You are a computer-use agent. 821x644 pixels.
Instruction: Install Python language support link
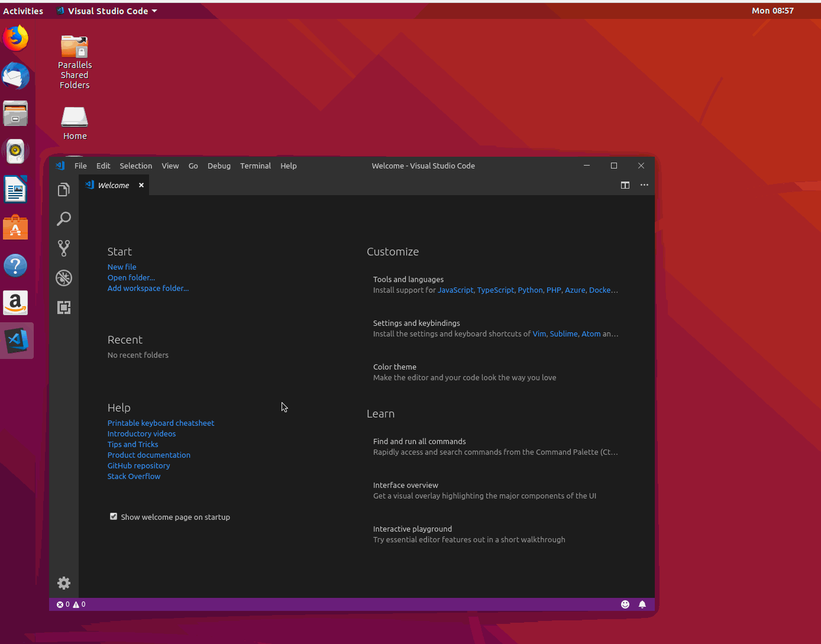click(x=530, y=290)
